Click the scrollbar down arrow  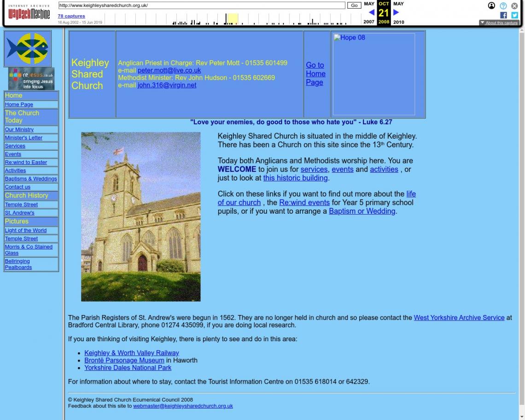pos(522,417)
